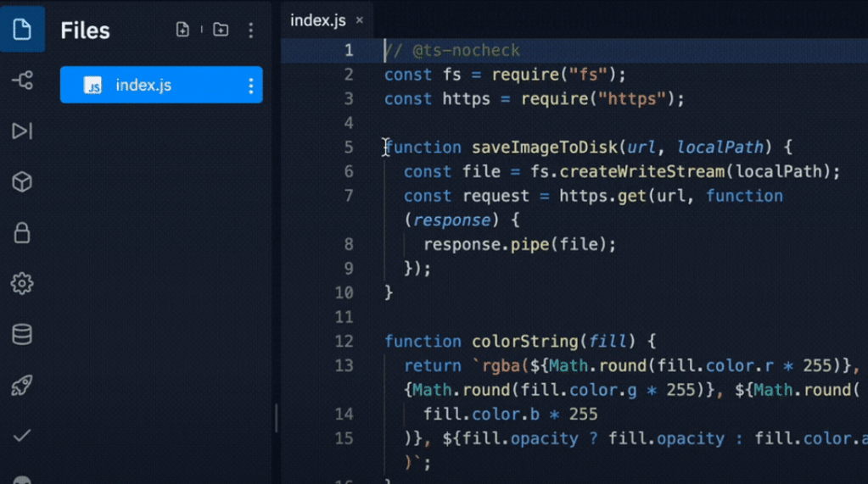Open the Settings gear icon
Image resolution: width=868 pixels, height=484 pixels.
coord(22,283)
